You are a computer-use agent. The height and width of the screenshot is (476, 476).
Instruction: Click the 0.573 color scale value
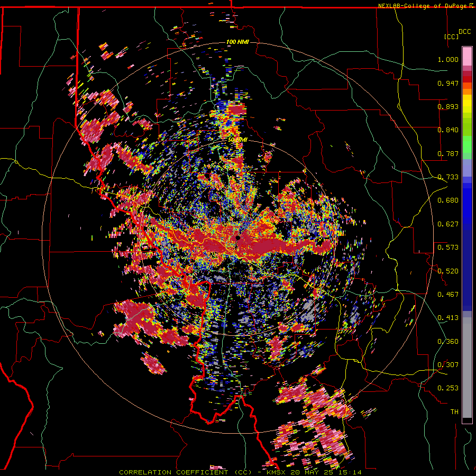tap(448, 248)
